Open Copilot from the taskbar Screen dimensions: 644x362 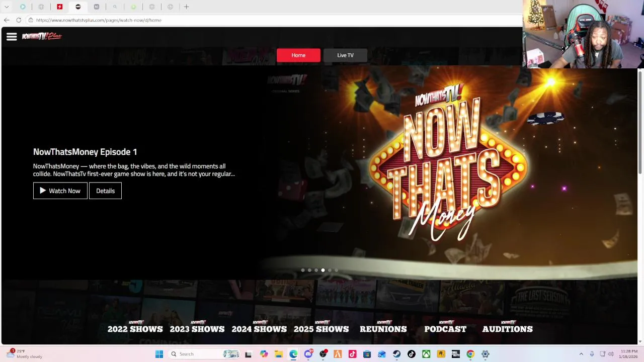(264, 354)
